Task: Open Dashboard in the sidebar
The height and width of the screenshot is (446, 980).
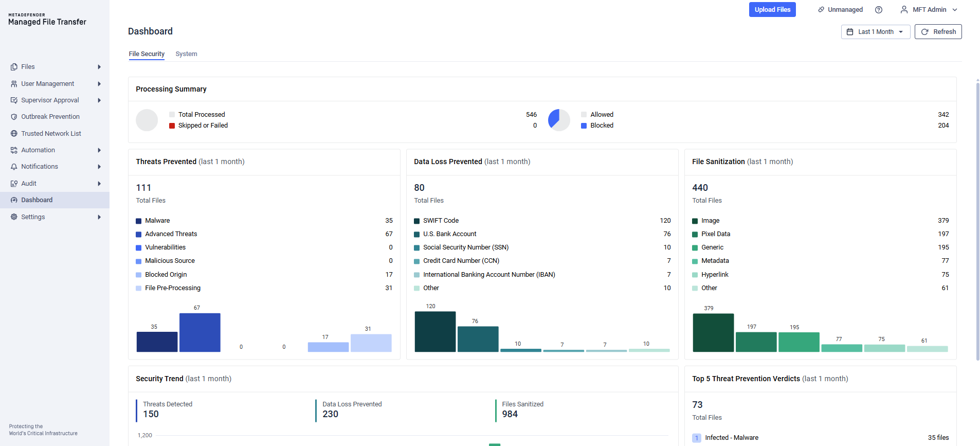Action: click(37, 200)
